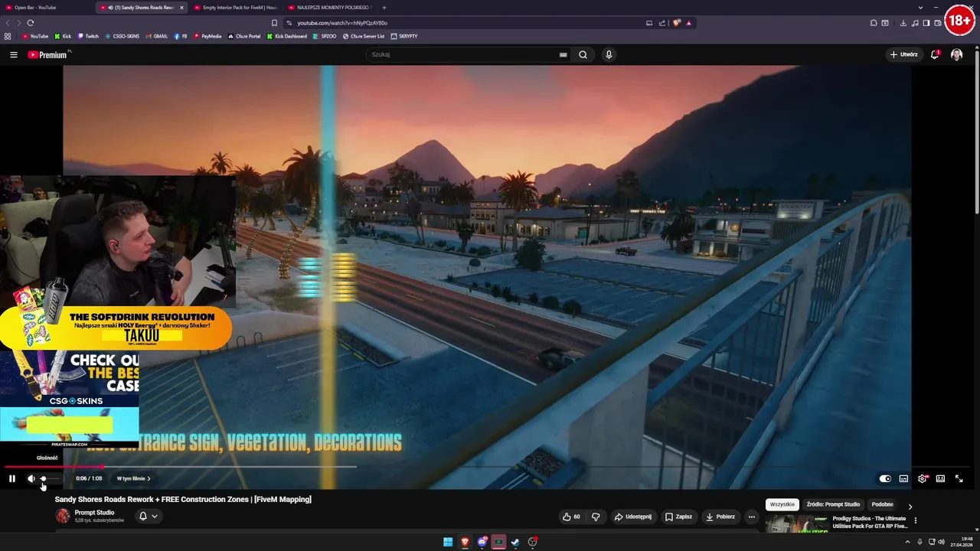Open the Windows Start button
980x551 pixels.
pos(448,542)
